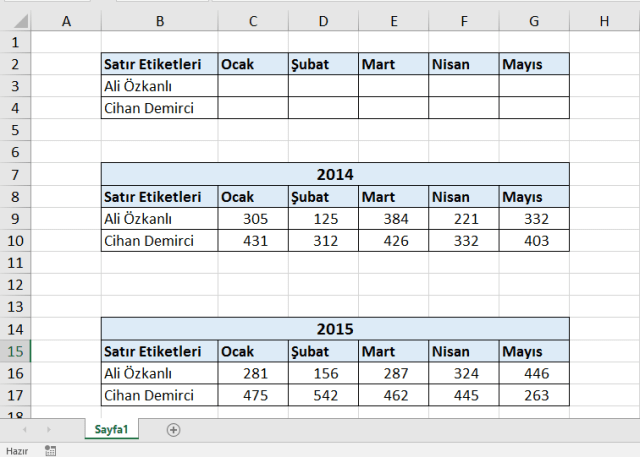Image resolution: width=640 pixels, height=457 pixels.
Task: Select Nisan header in row 8
Action: coord(464,197)
